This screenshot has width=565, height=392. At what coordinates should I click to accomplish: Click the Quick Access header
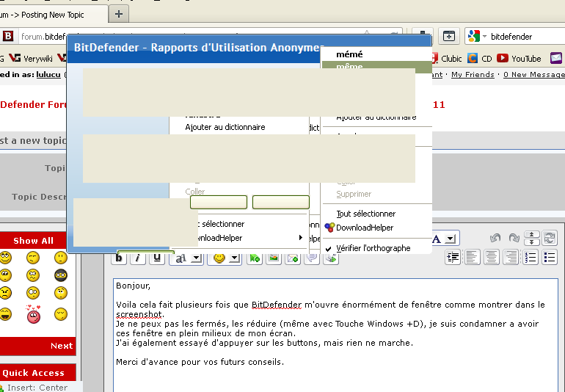point(34,372)
